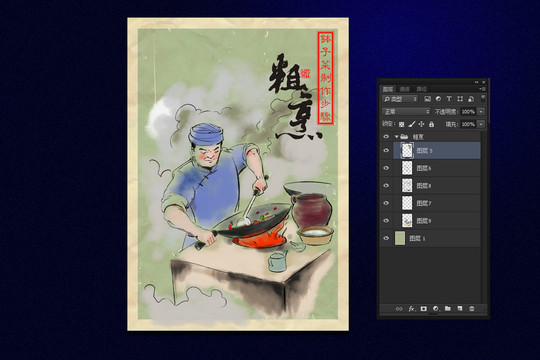
Task: Click the 粗烹 group folder icon
Action: [x=405, y=137]
